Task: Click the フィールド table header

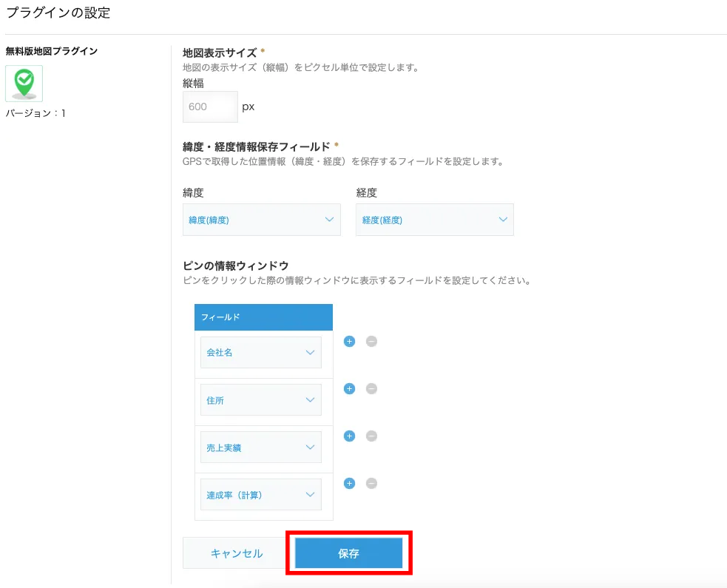Action: (x=263, y=317)
